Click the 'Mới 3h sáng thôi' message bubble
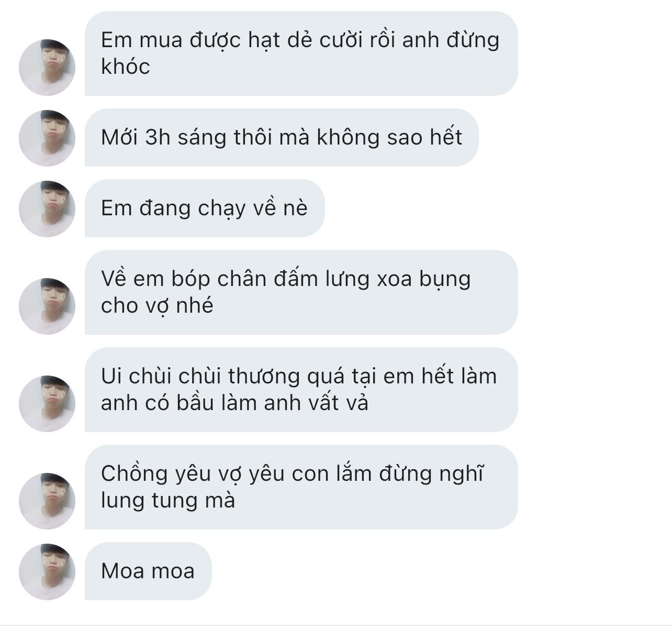This screenshot has height=628, width=672. 282,137
